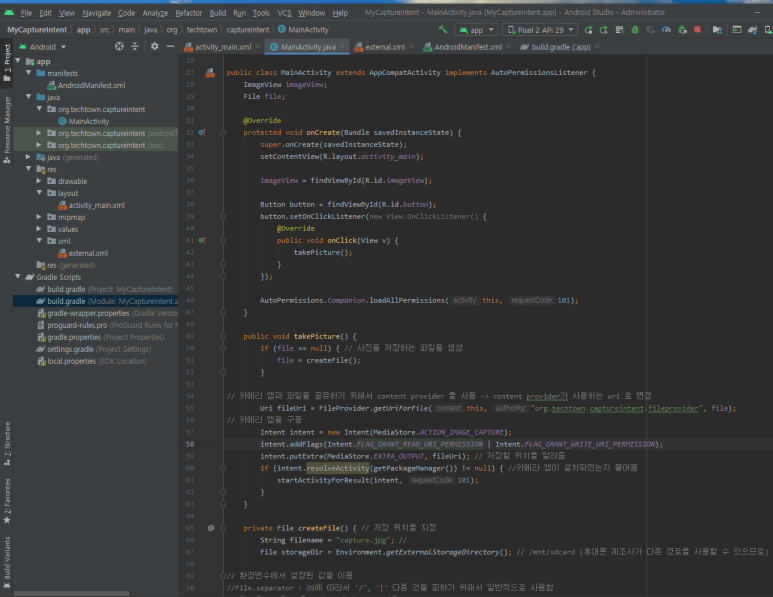Open the Profiler gauge icon
This screenshot has width=773, height=597.
pos(667,30)
